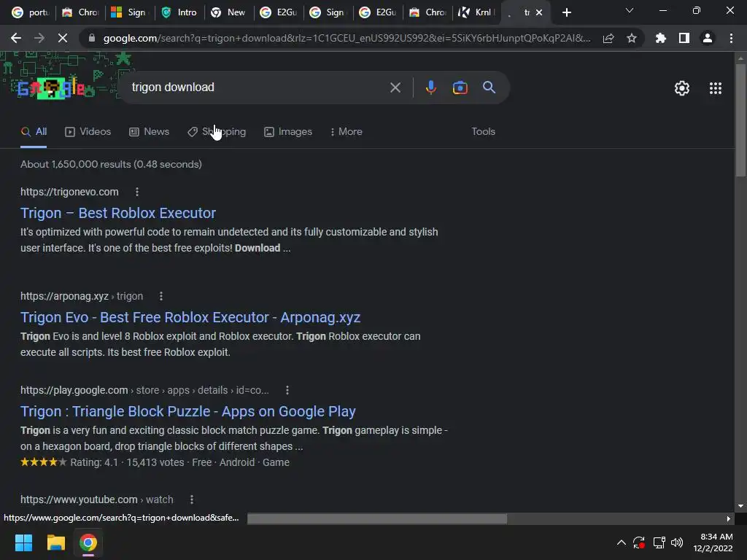747x560 pixels.
Task: Open Windows Start menu
Action: pos(23,542)
